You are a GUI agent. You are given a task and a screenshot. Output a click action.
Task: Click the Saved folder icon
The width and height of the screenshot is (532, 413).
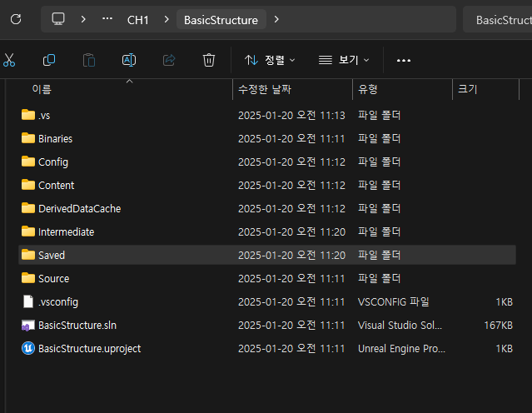click(x=28, y=255)
